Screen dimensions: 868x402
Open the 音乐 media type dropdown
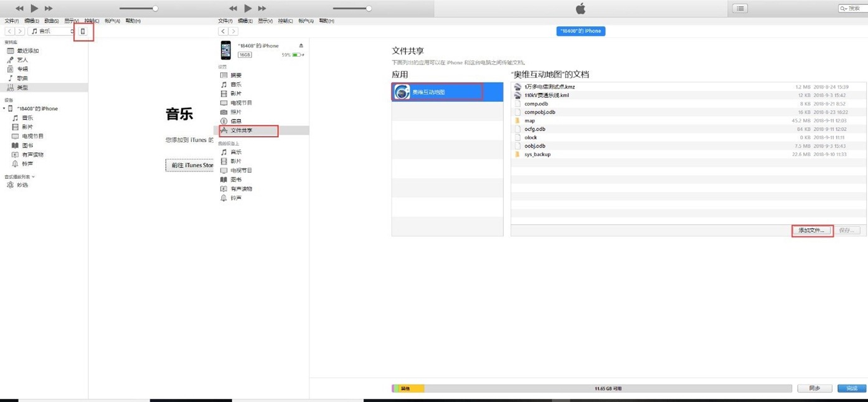52,31
